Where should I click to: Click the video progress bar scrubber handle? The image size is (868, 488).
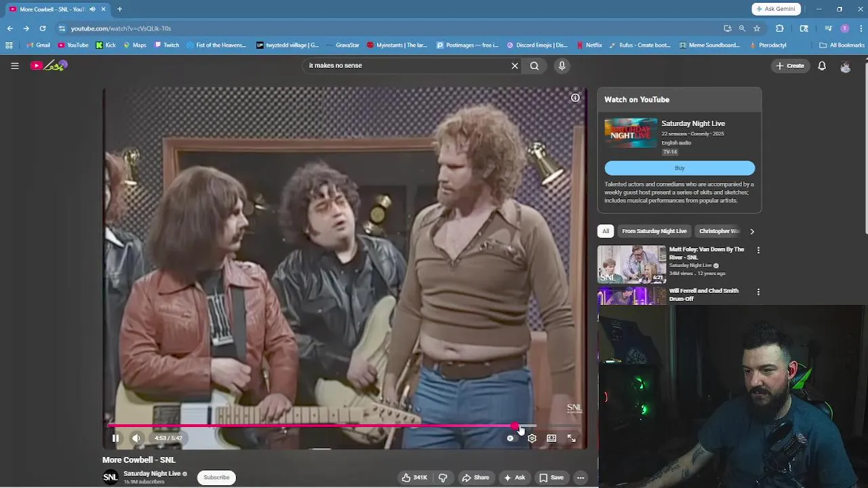[x=515, y=426]
